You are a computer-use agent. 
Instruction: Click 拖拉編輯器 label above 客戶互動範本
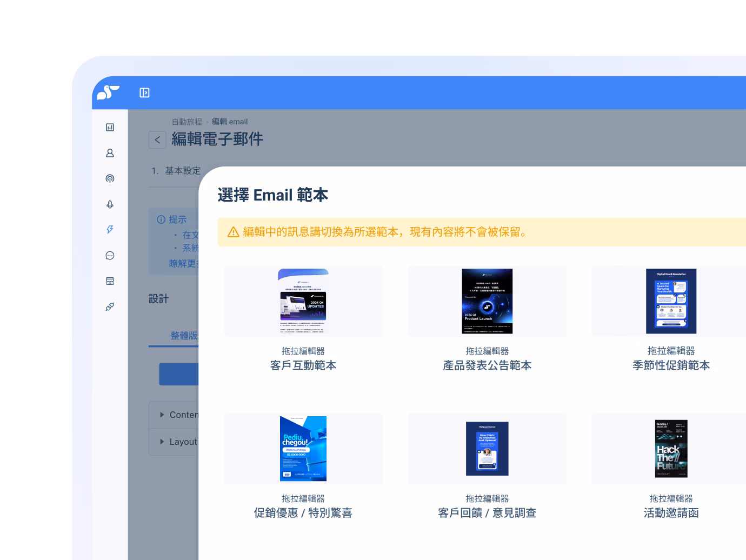[303, 351]
